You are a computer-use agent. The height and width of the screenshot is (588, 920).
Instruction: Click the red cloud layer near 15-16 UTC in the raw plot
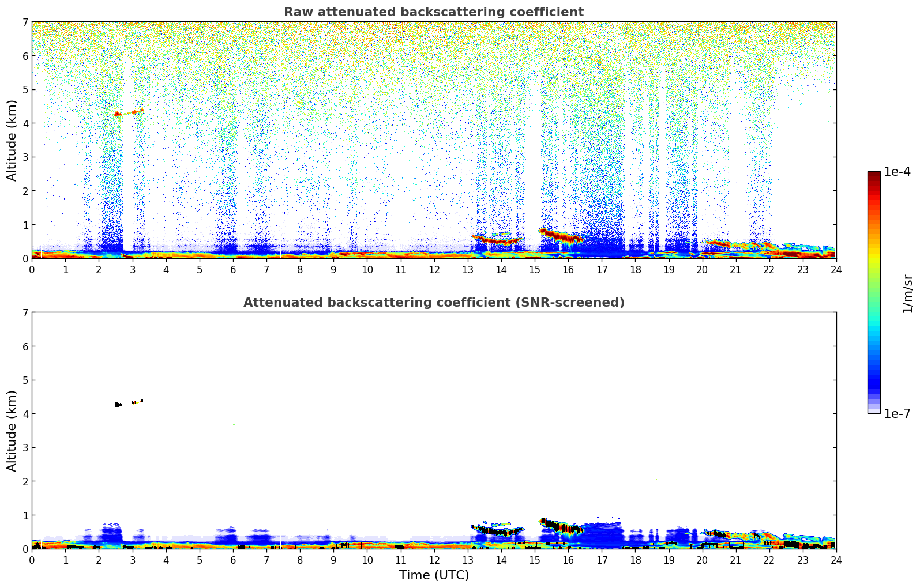[x=561, y=236]
